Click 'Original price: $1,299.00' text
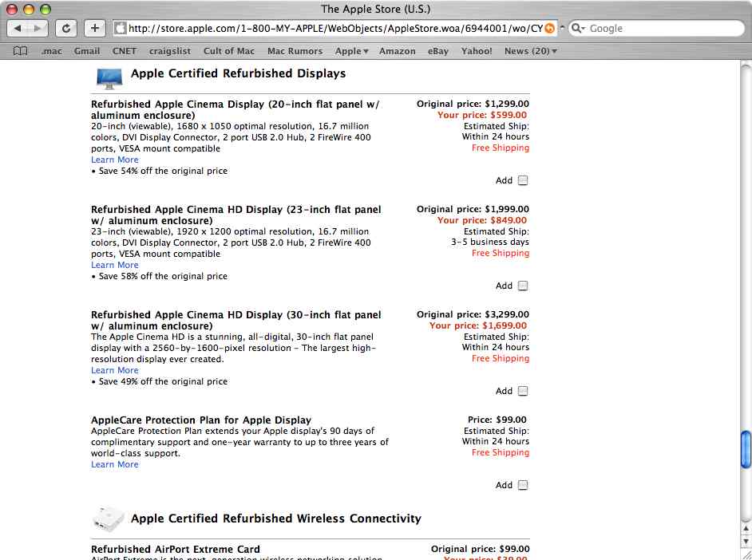 (473, 104)
